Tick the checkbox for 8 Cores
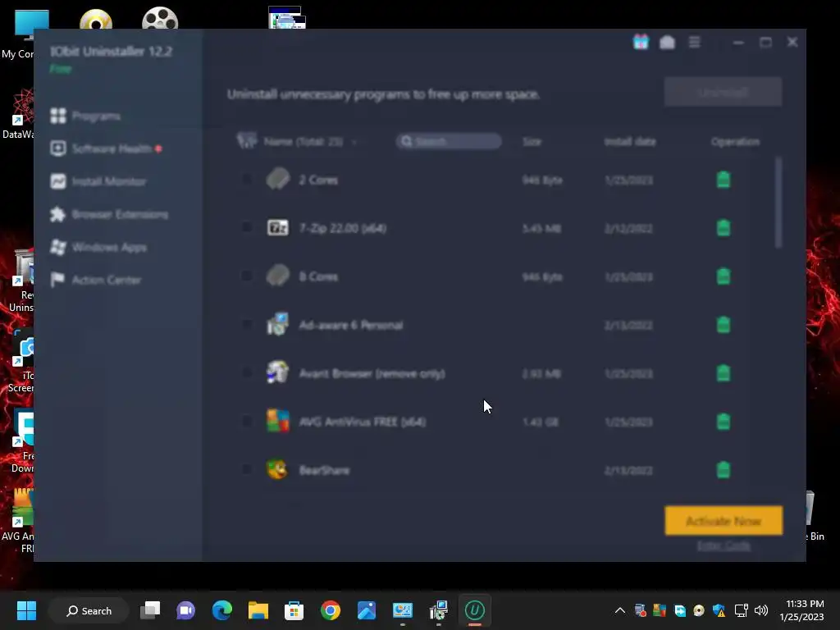 246,276
